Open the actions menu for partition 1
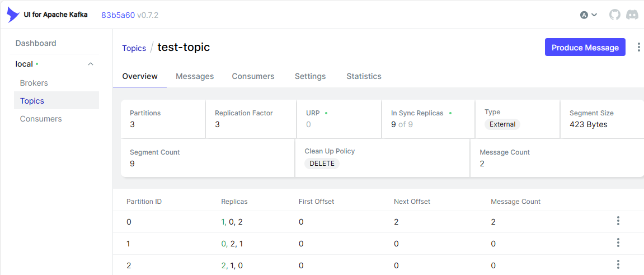 click(x=618, y=243)
